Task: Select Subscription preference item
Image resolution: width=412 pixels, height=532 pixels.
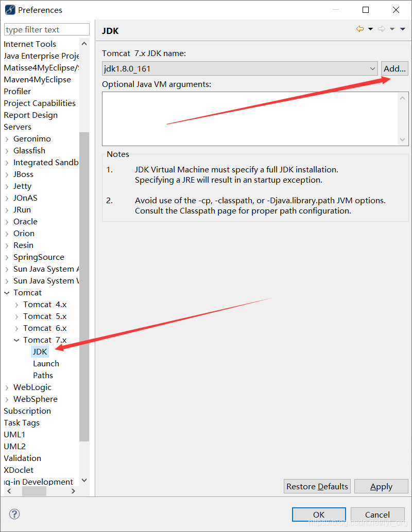Action: pos(27,411)
